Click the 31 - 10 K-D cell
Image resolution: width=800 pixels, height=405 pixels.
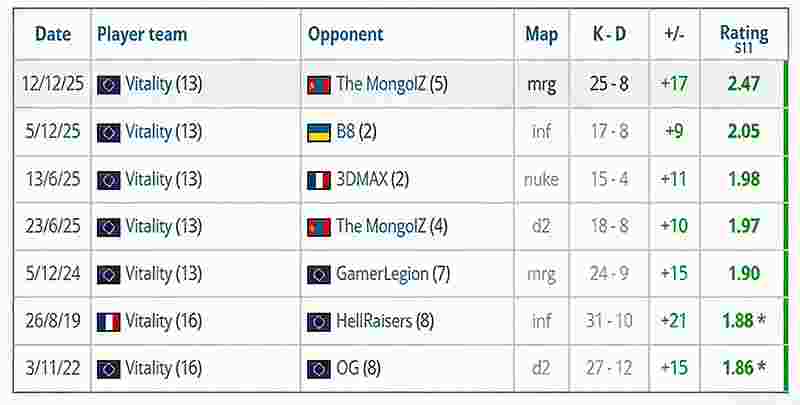608,322
